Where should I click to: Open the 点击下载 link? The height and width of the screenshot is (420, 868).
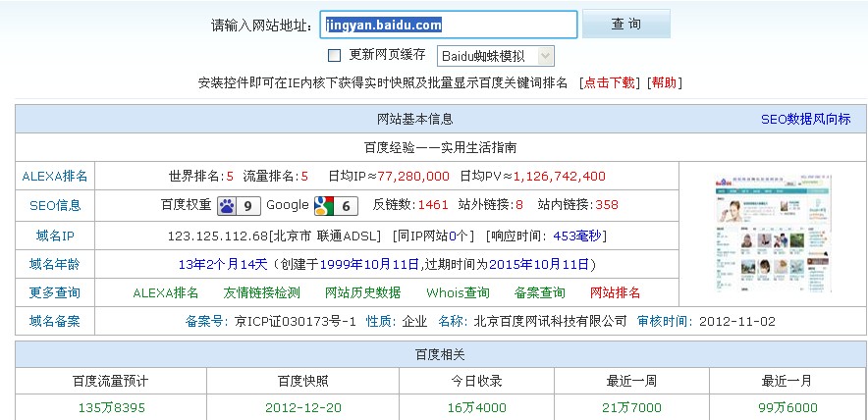pos(610,83)
